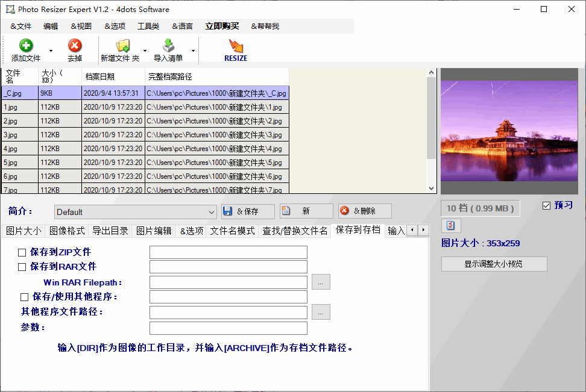Viewport: 586px width, 392px height.
Task: Click the 新 profile button
Action: coord(306,211)
